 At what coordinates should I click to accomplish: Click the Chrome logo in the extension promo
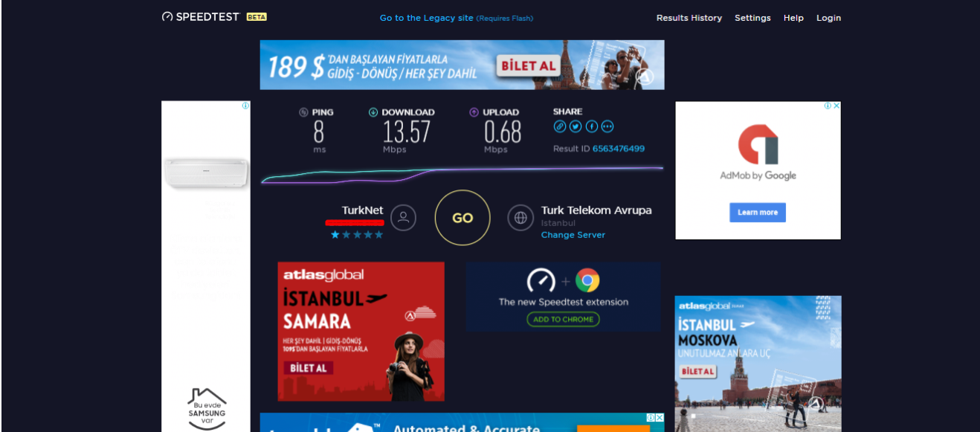pos(587,280)
